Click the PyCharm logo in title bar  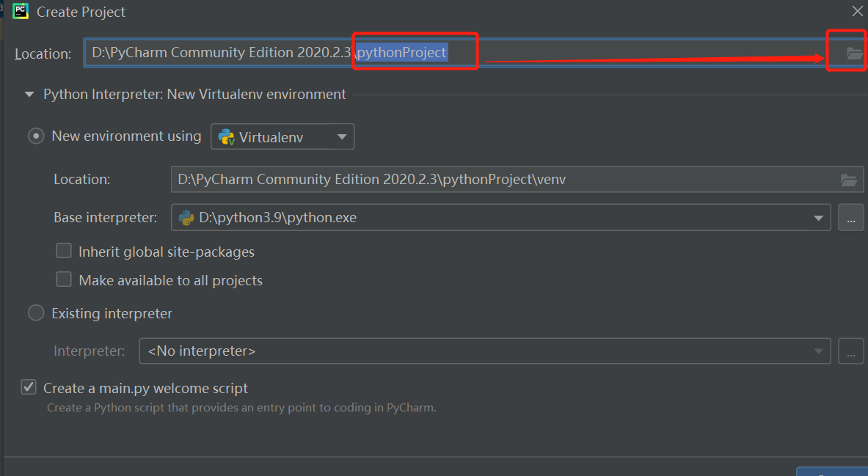click(x=21, y=12)
